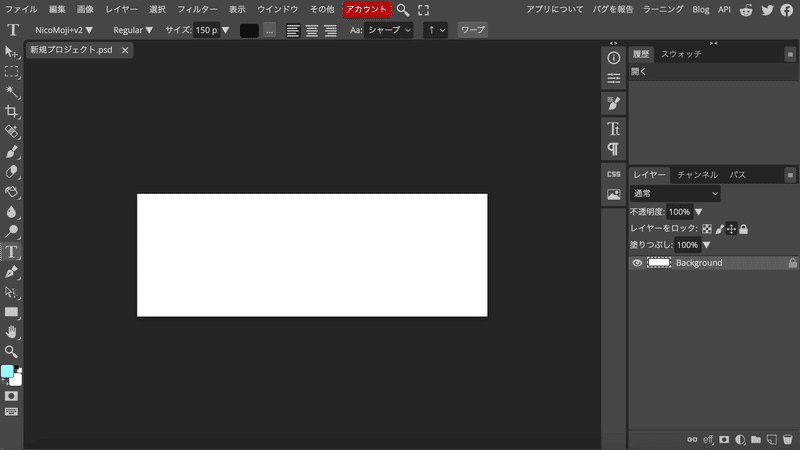Open the image gallery panel icon
Viewport: 800px width, 450px height.
[614, 194]
